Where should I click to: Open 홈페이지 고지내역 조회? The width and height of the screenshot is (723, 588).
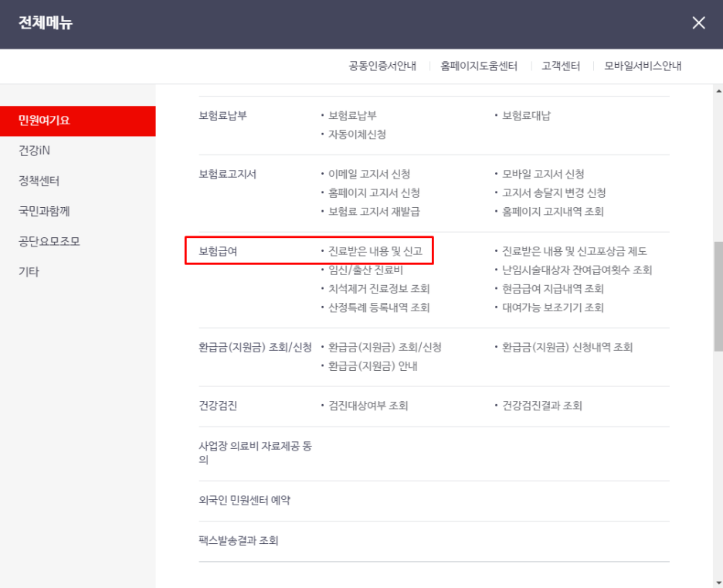click(x=553, y=212)
